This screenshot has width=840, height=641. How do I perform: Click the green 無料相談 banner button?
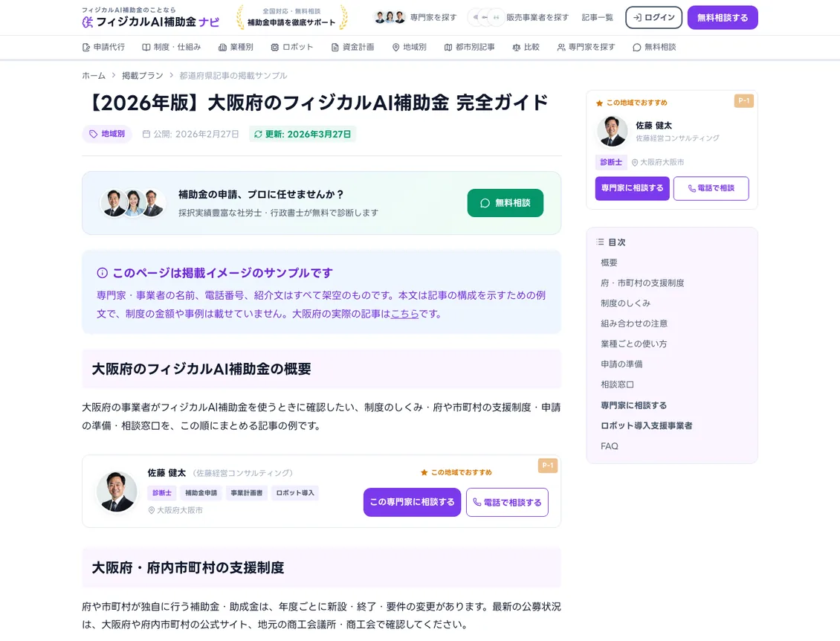point(505,203)
